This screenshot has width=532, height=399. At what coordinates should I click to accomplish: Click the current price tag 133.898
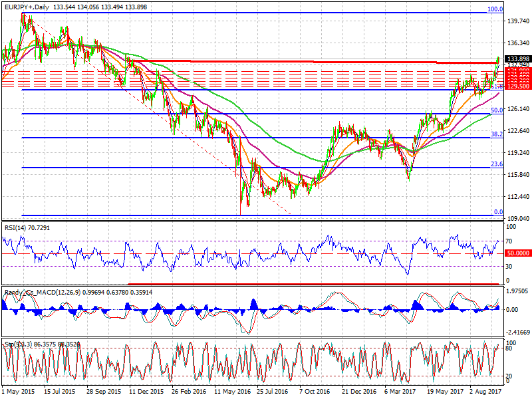coord(517,59)
